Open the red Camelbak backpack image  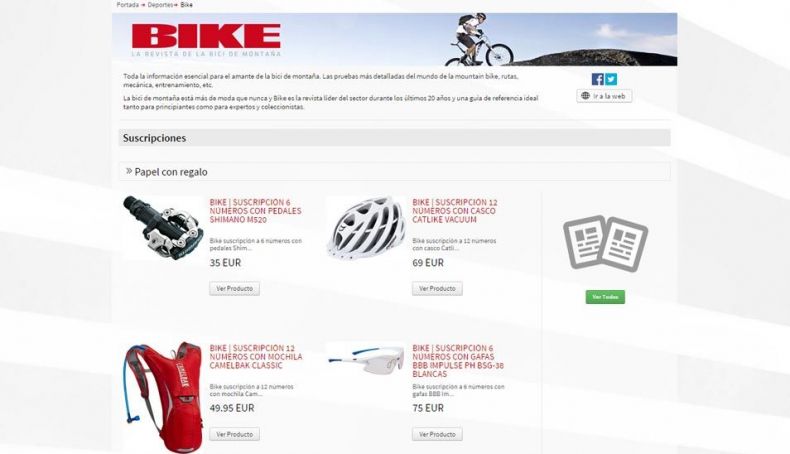(163, 397)
